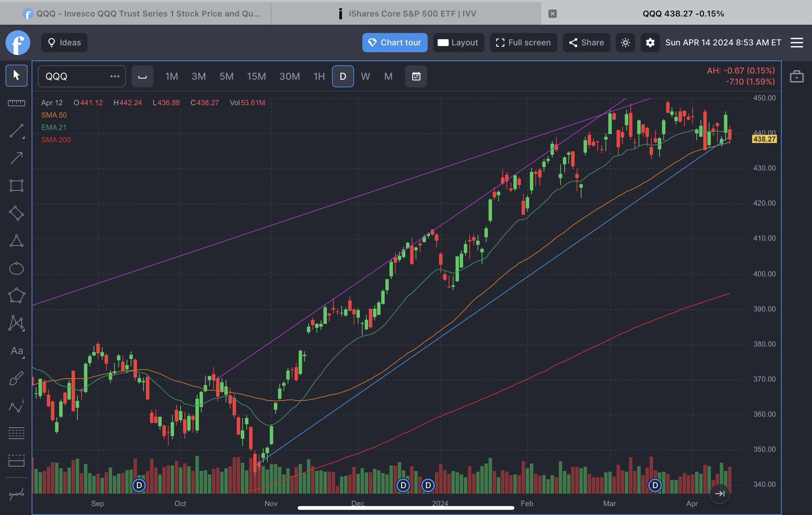Open the hamburger menu
Viewport: 812px width, 515px height.
(797, 43)
